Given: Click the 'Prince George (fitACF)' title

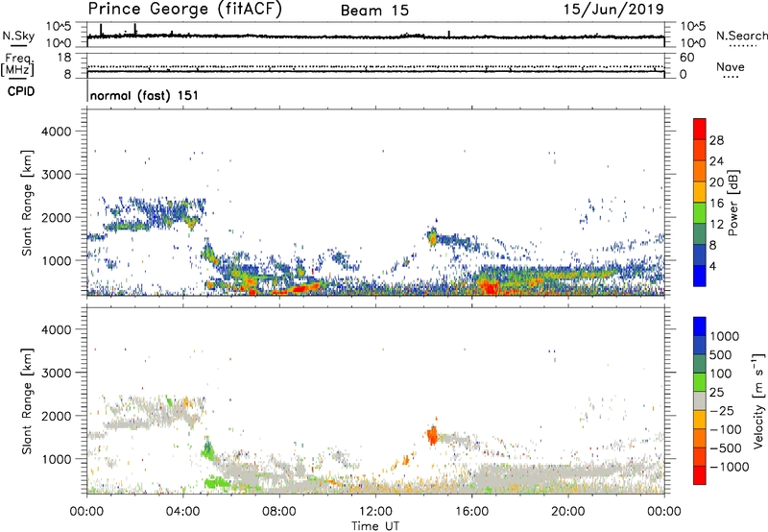Looking at the screenshot, I should point(185,10).
